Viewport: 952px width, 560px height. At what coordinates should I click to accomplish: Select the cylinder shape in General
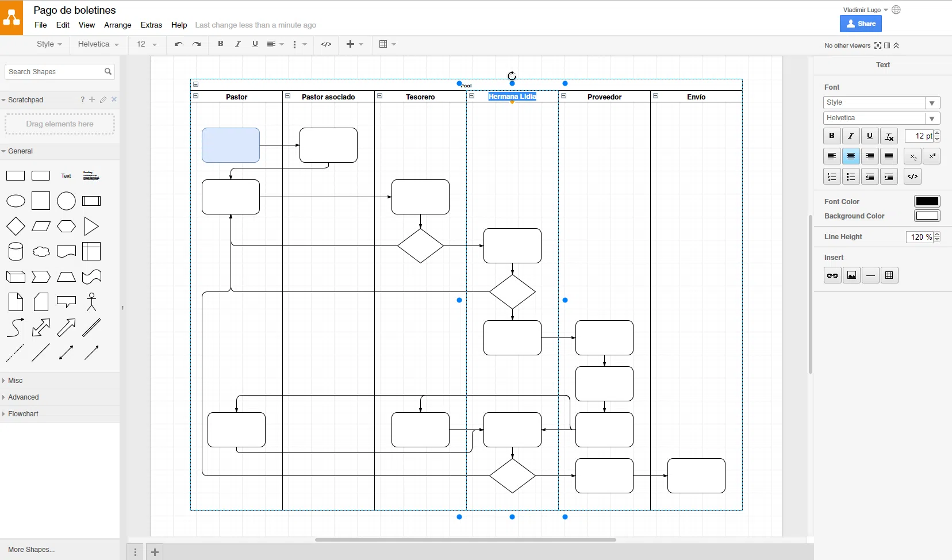[x=16, y=252]
